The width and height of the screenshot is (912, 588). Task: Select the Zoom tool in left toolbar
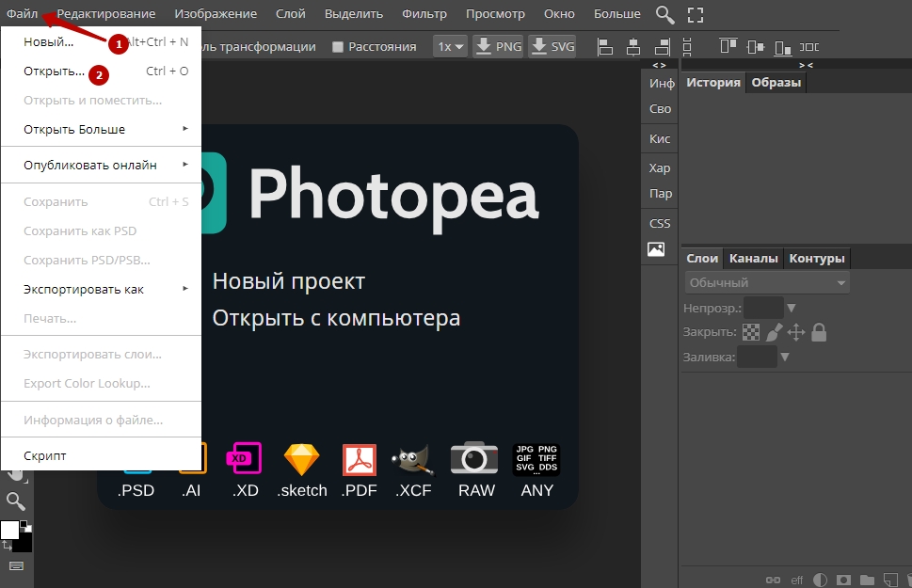pos(15,501)
